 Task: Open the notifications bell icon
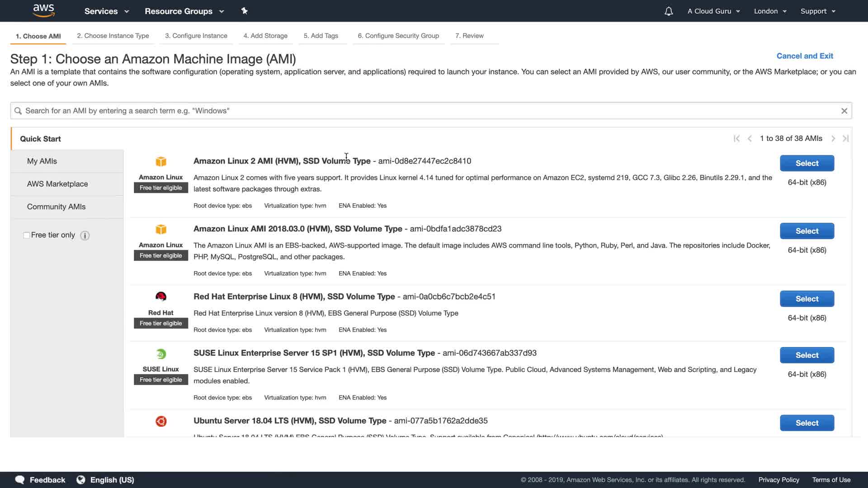pos(669,11)
